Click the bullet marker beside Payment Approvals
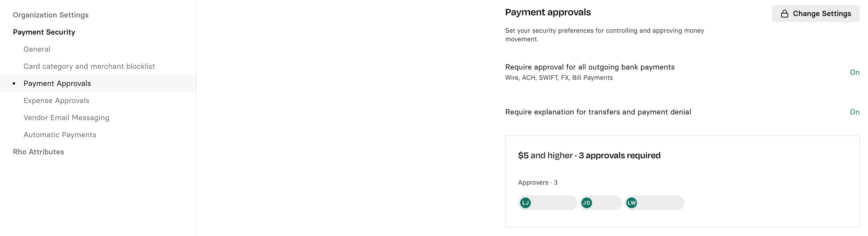Image resolution: width=868 pixels, height=236 pixels. click(x=14, y=83)
